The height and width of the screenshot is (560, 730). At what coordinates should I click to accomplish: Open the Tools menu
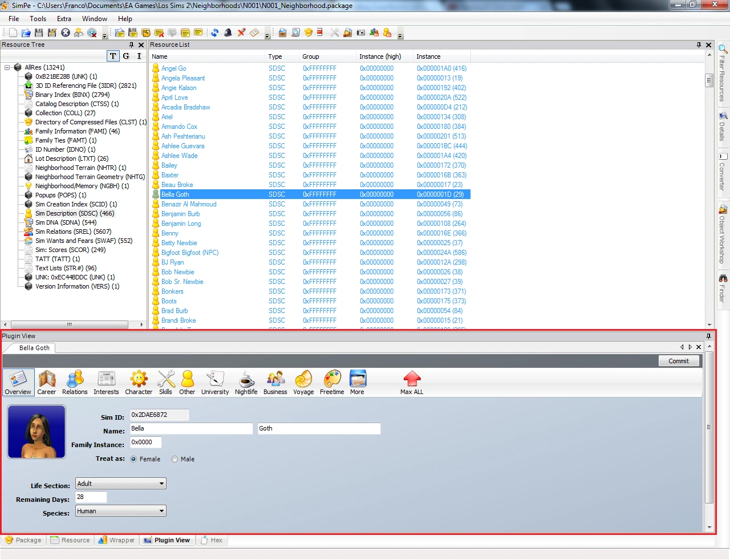[38, 19]
